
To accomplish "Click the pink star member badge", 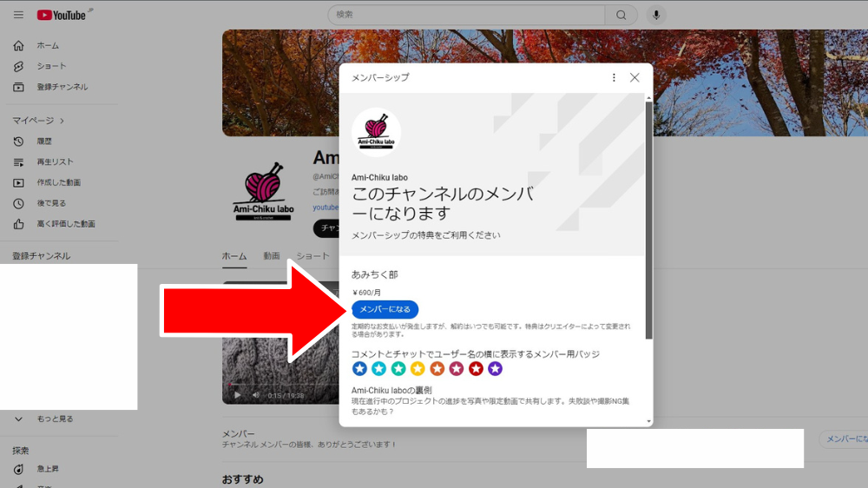I will [x=457, y=368].
